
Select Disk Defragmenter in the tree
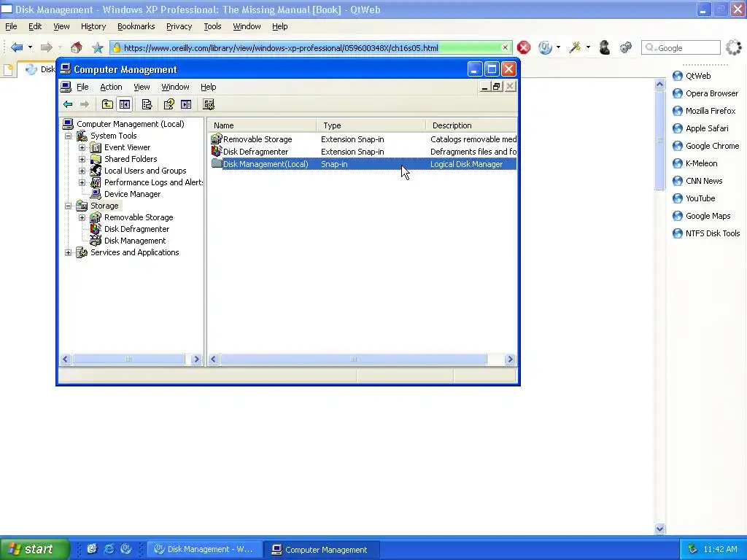(x=136, y=229)
